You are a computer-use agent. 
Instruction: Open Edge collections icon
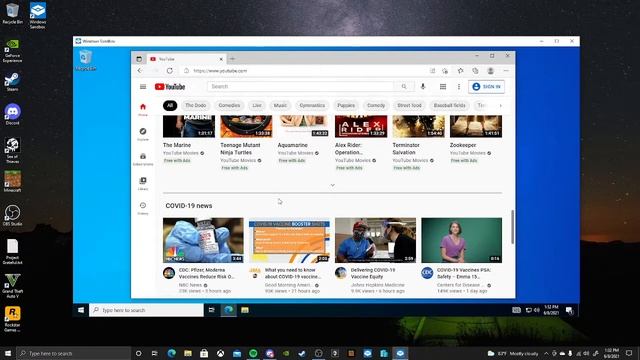coord(475,71)
